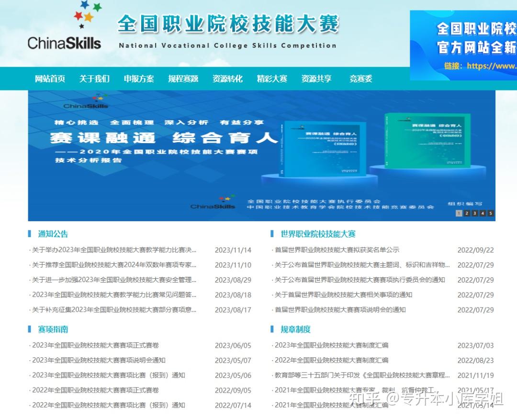Open 关于首届世界职业院校技能大赛相关事项的通知
This screenshot has height=420, width=517.
point(343,295)
